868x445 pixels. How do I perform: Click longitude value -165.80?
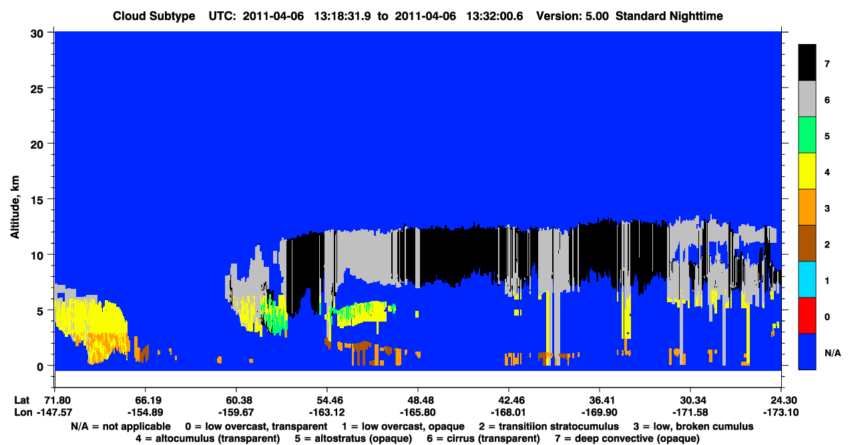tap(417, 412)
